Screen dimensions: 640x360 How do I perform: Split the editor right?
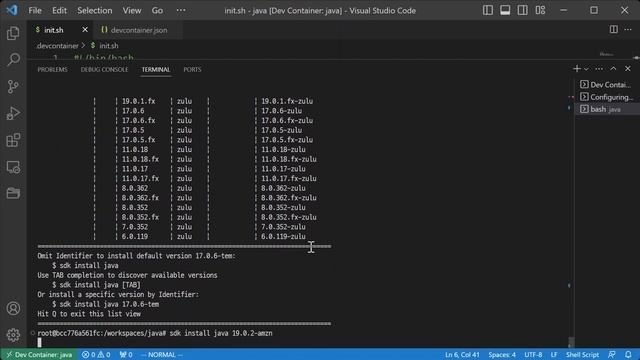tap(613, 29)
